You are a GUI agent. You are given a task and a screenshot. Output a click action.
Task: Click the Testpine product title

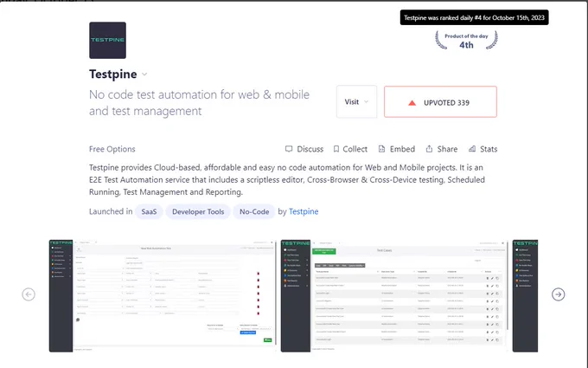point(113,74)
